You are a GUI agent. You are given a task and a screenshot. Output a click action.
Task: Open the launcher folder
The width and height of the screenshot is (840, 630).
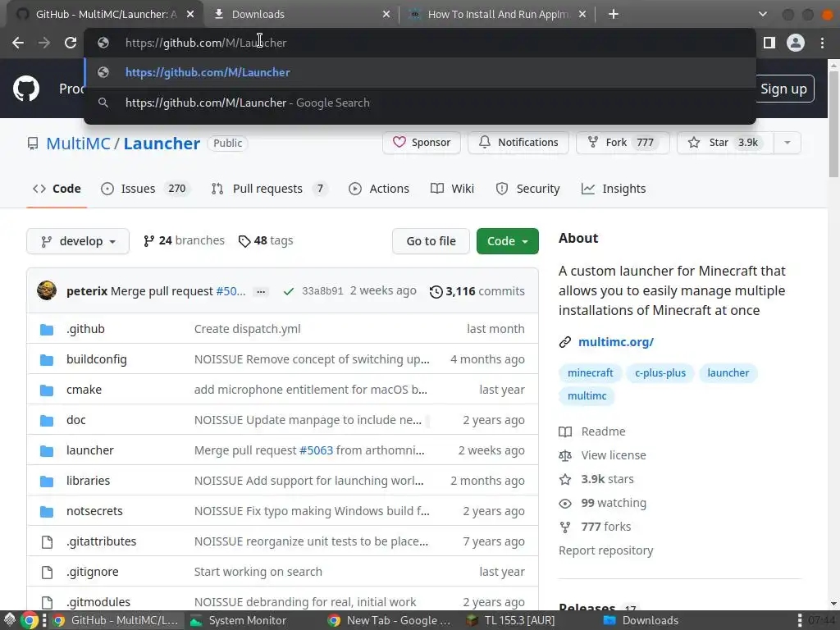point(90,450)
